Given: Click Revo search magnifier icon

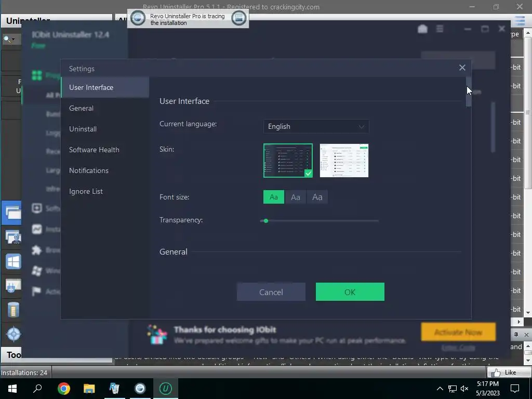Looking at the screenshot, I should coord(6,39).
